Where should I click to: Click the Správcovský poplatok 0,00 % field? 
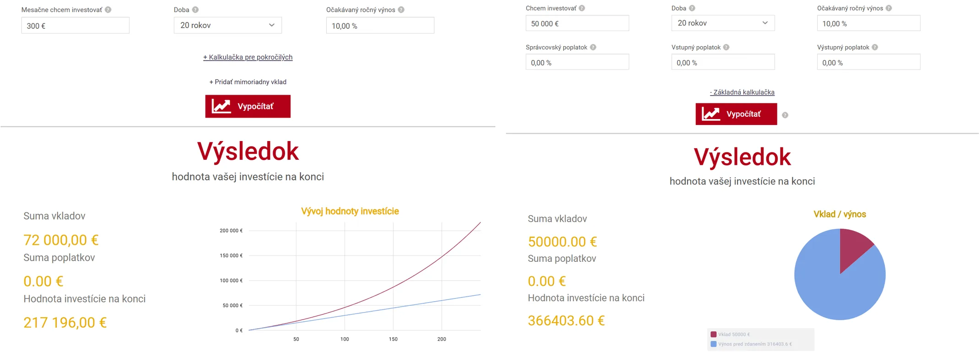point(577,62)
